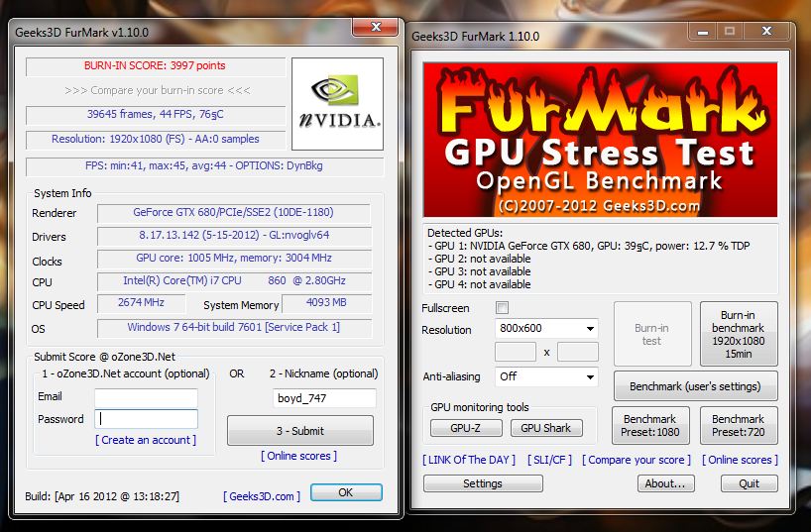Click the System Memory 4093 MB value
Viewport: 811px width, 532px height.
click(x=326, y=303)
